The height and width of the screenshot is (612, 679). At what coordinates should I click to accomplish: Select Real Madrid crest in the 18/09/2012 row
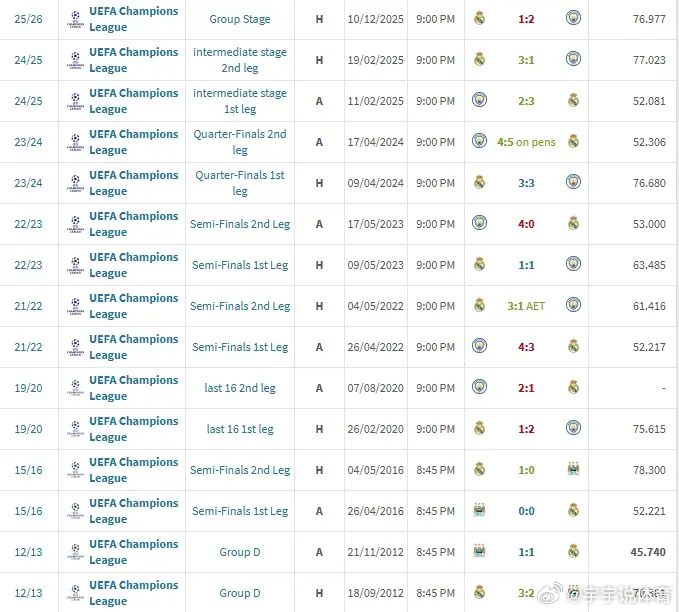(x=479, y=592)
